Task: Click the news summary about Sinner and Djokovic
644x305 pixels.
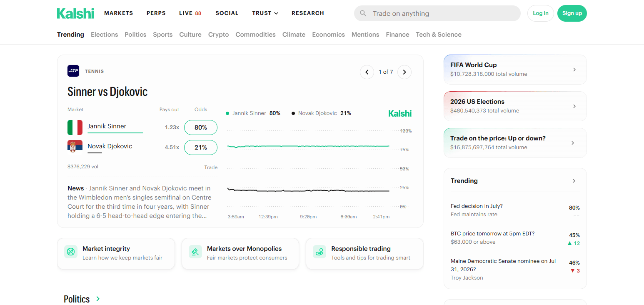Action: (x=140, y=202)
